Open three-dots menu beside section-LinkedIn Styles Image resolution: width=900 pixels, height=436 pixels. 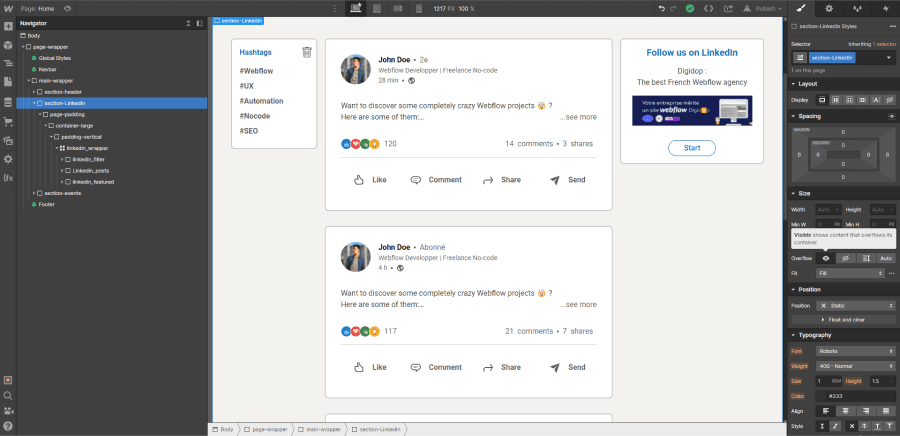coord(891,26)
